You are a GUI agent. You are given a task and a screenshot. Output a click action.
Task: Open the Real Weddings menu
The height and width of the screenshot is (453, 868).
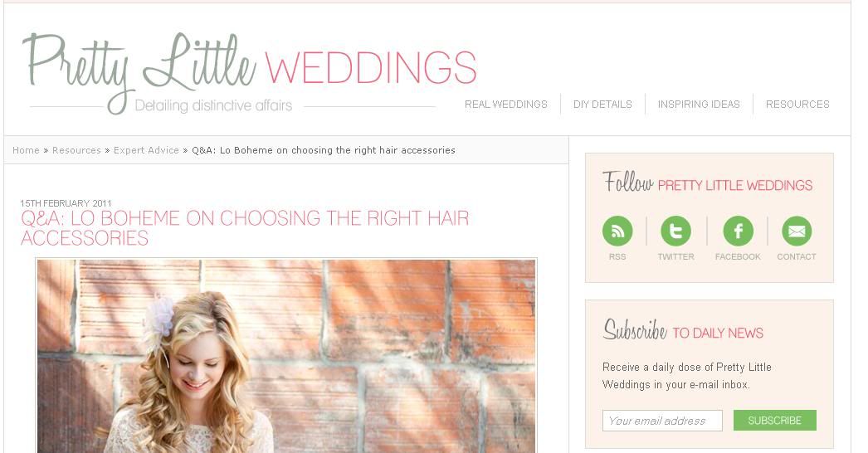pyautogui.click(x=506, y=104)
